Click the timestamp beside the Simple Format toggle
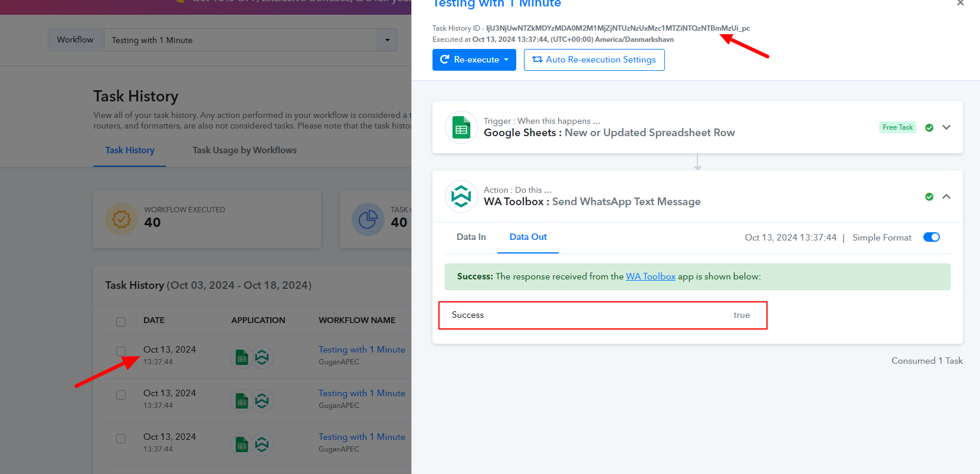 point(791,238)
